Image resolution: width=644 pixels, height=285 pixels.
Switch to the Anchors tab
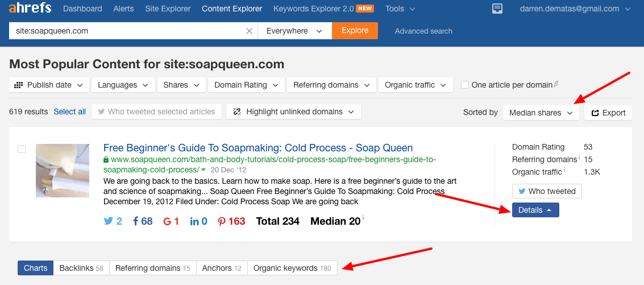tap(222, 268)
